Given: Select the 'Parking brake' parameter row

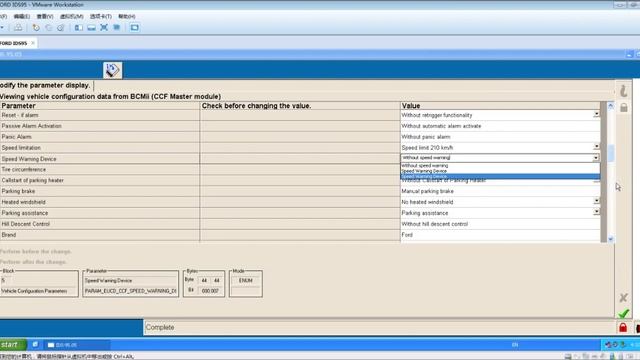Looking at the screenshot, I should pos(100,191).
